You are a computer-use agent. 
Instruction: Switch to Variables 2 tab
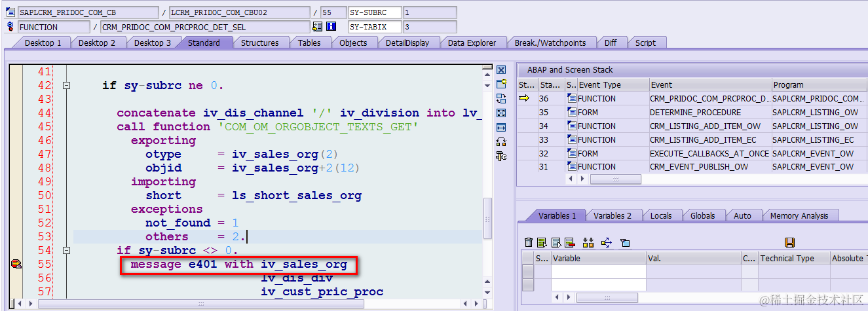613,215
